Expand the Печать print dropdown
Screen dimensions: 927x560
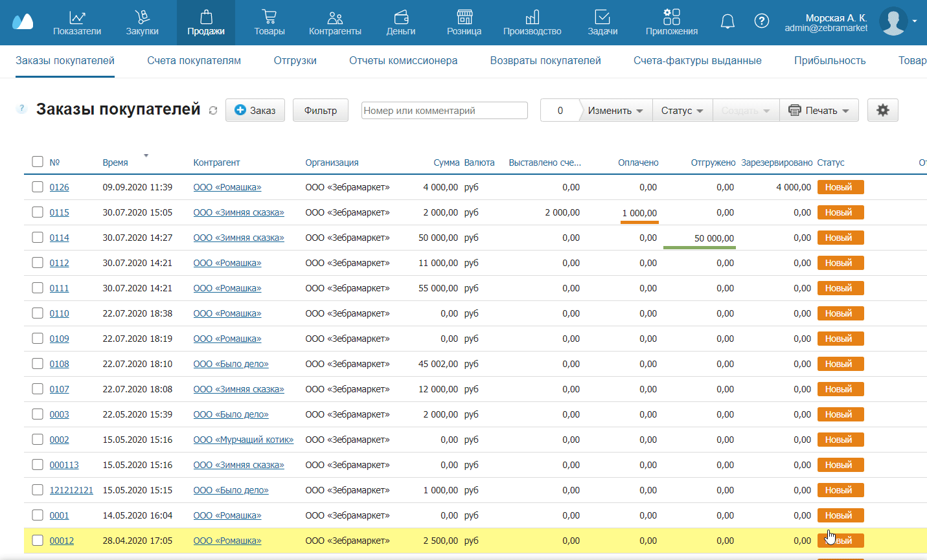pyautogui.click(x=819, y=111)
